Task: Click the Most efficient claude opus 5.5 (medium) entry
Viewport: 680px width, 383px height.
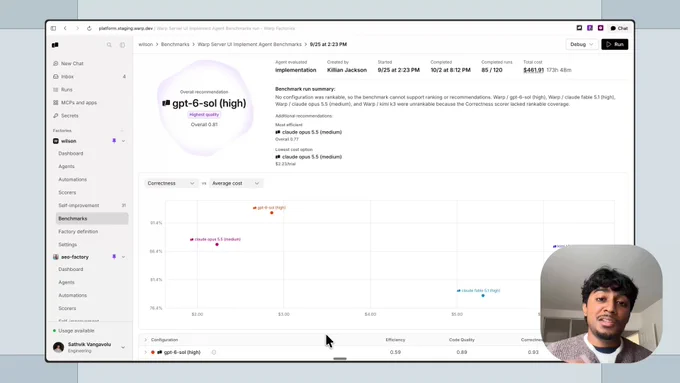Action: [x=309, y=132]
